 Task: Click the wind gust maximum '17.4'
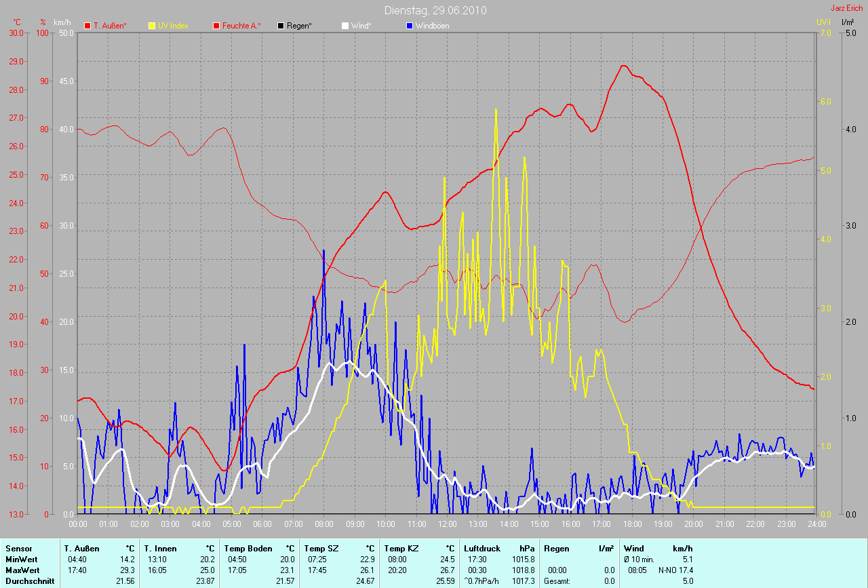click(686, 570)
